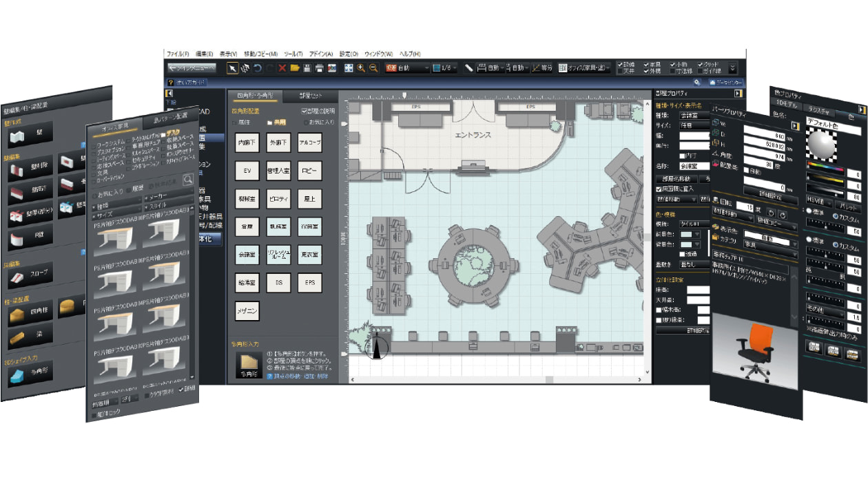Toggle the 設備 checkbox in toolbar
This screenshot has width=868, height=488.
pos(621,64)
